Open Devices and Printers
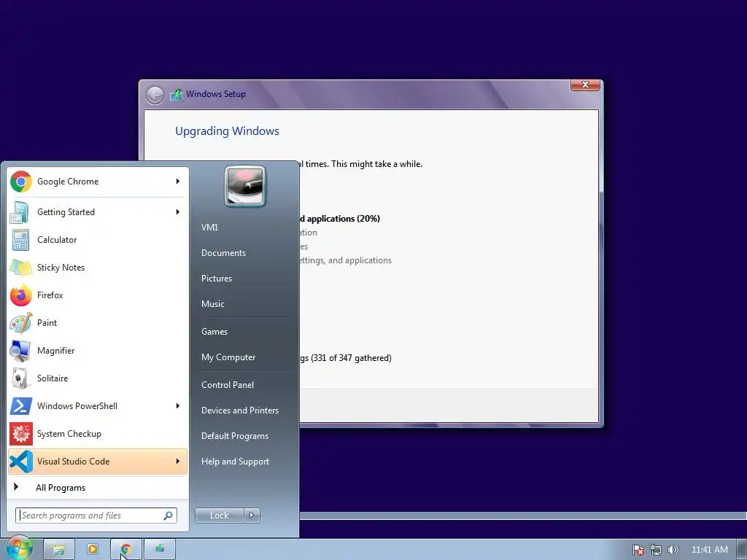The width and height of the screenshot is (747, 560). point(239,411)
